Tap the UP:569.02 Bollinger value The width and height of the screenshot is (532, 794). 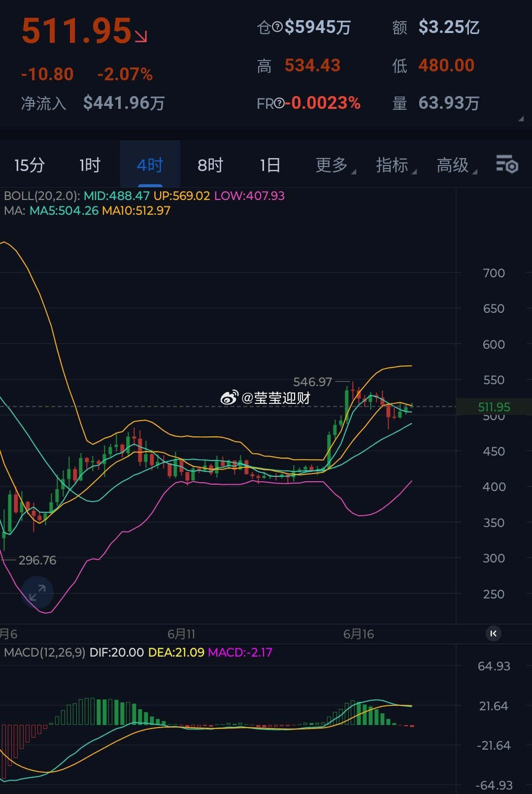[x=182, y=196]
